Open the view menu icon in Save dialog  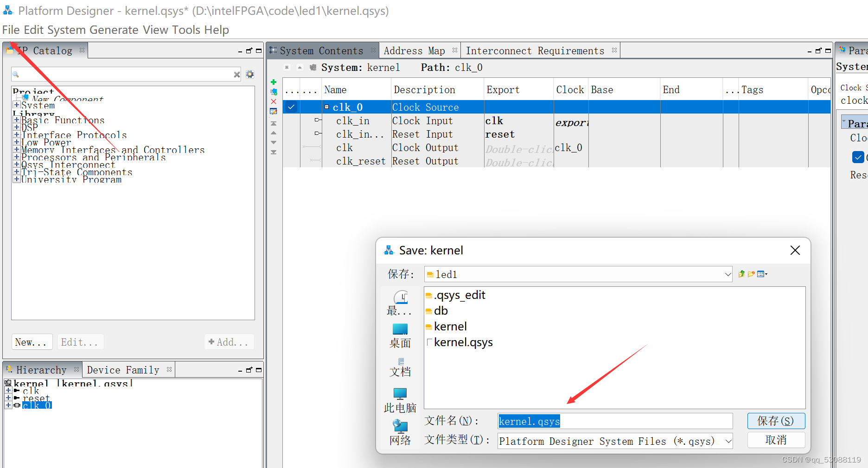pos(762,274)
